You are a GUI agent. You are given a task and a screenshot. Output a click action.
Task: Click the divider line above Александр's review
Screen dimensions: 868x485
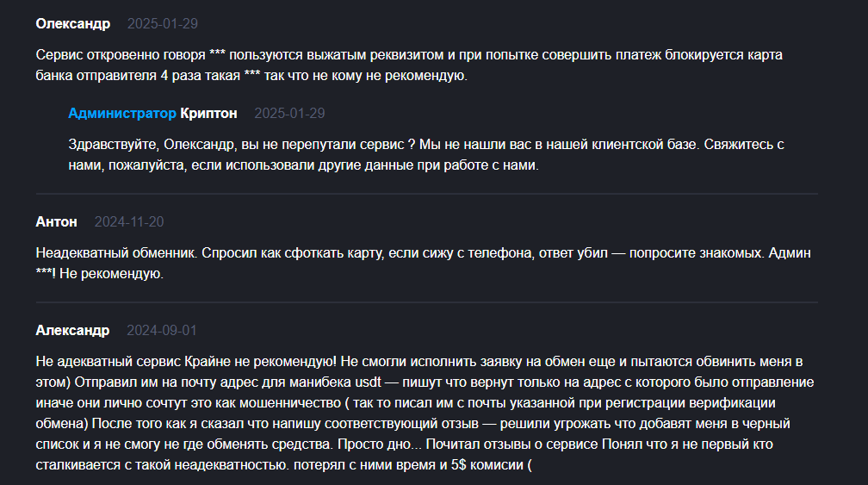click(x=427, y=302)
